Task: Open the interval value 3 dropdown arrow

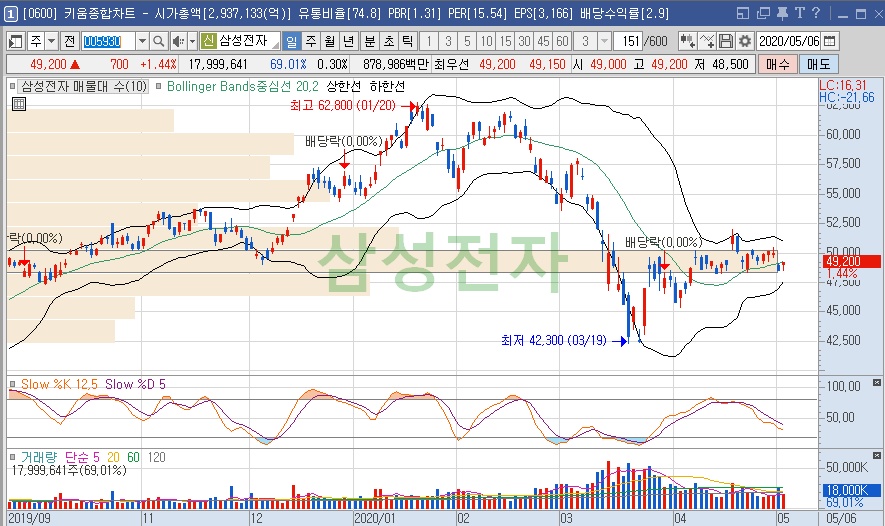Action: click(604, 41)
